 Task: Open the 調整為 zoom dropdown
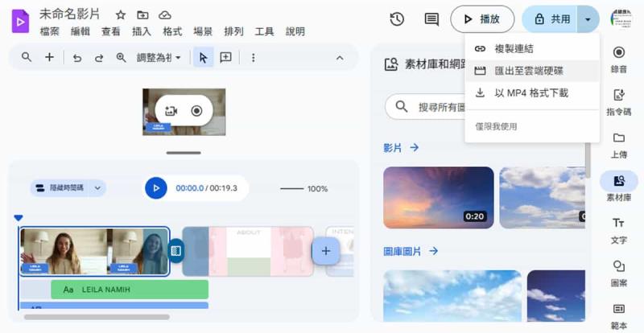[159, 58]
